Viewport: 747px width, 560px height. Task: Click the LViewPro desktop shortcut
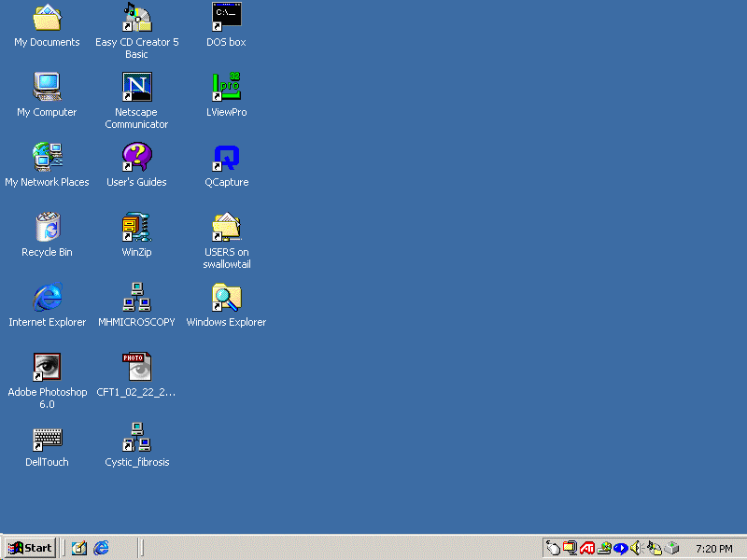pos(226,88)
